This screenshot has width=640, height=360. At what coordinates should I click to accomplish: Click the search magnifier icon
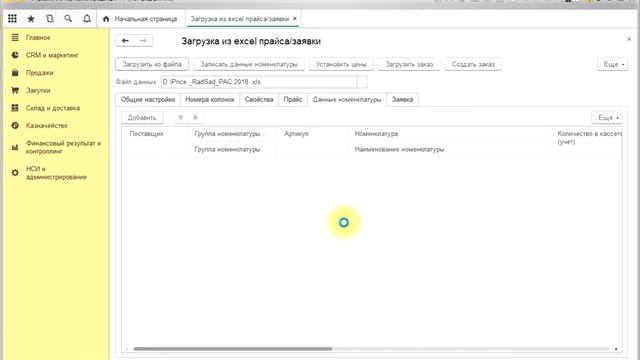click(68, 19)
